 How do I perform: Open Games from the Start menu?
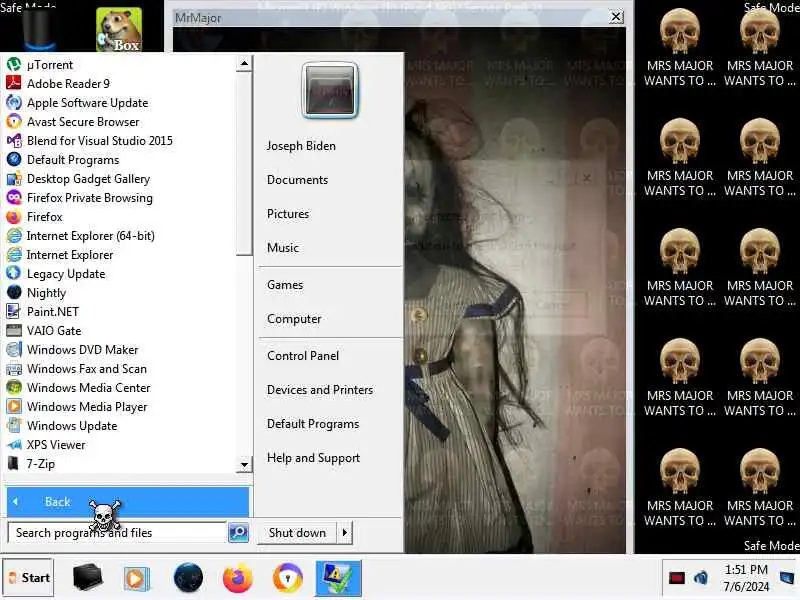[x=285, y=285]
